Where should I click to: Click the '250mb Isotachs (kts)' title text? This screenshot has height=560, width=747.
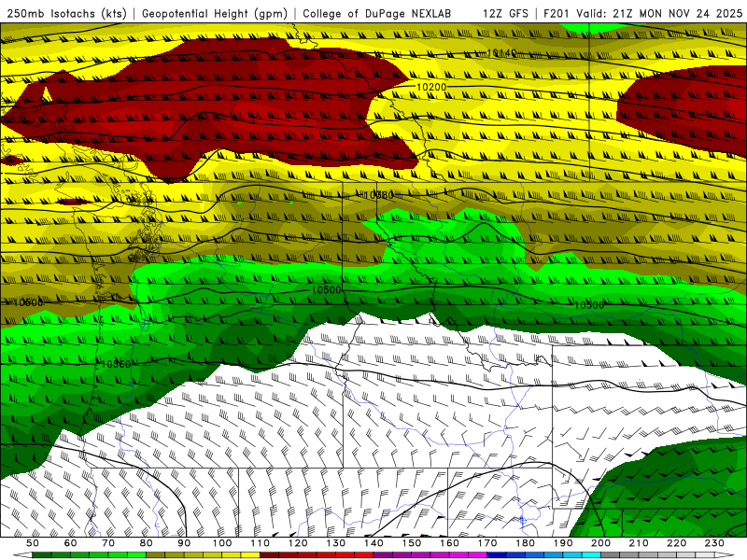tap(66, 14)
